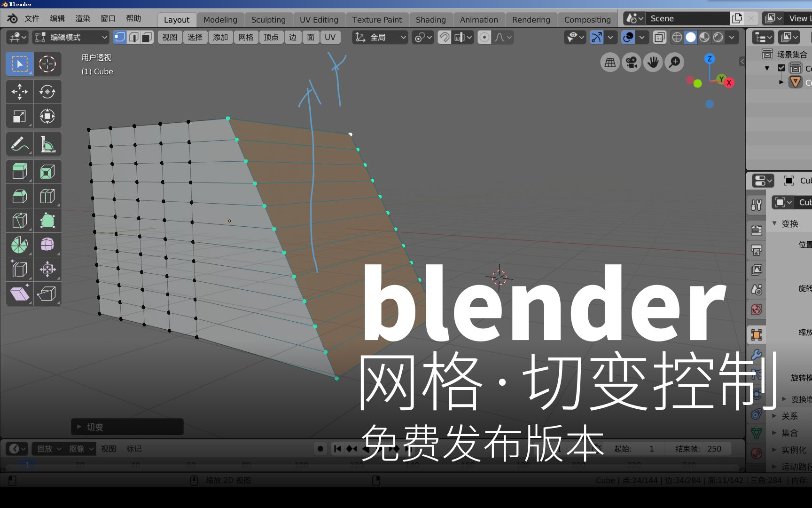Select the Spin tool

19,245
